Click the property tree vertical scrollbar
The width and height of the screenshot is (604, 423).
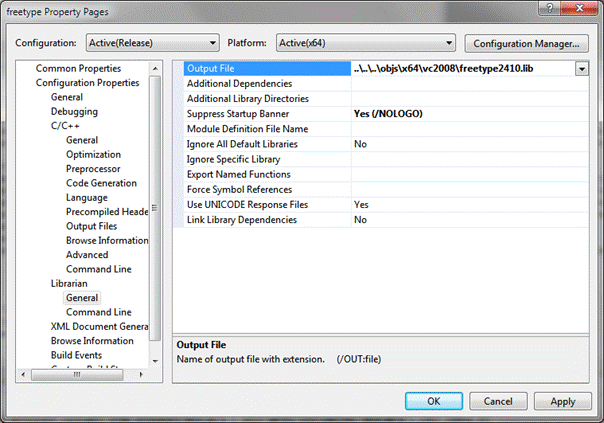tap(155, 200)
